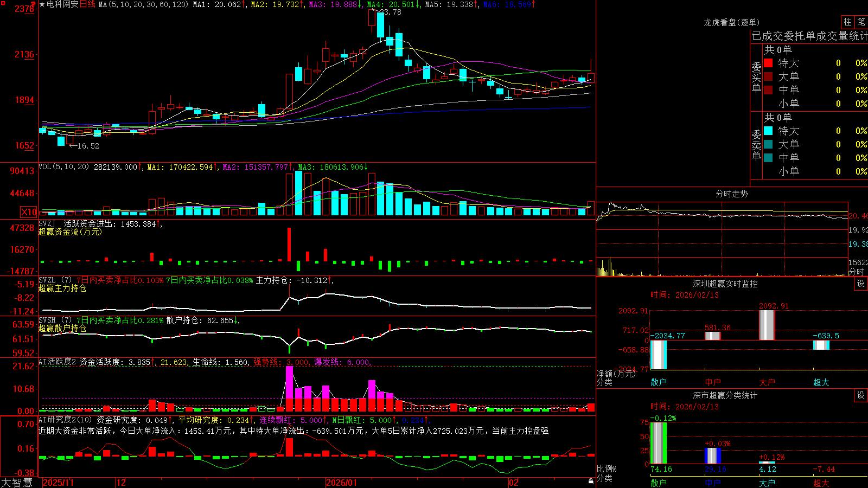The image size is (868, 488).
Task: Click the SVZJ indicator name
Action: point(47,223)
